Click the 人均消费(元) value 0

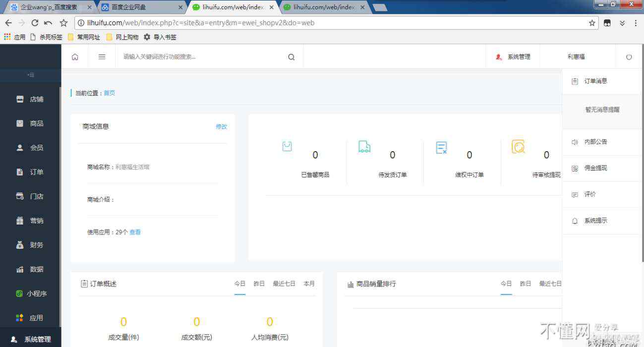270,322
